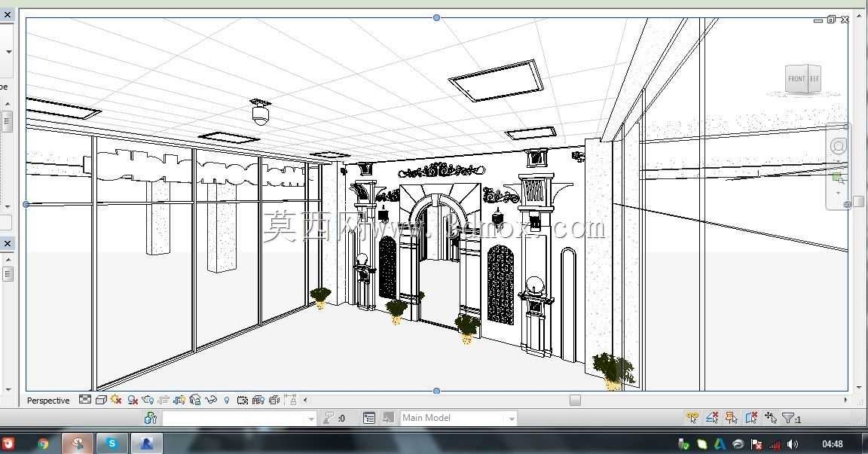Toggle Select Pinned Elements icon
868x454 pixels.
pos(732,418)
